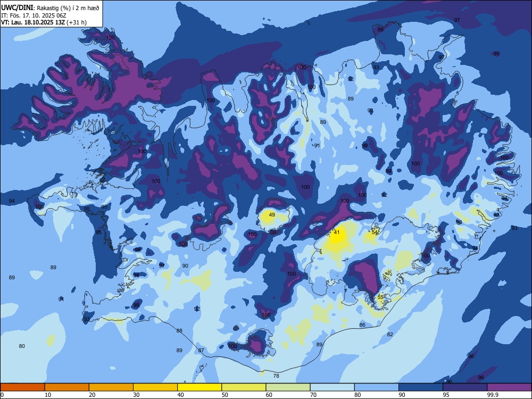Click the 30 legend tick label

[x=136, y=395]
